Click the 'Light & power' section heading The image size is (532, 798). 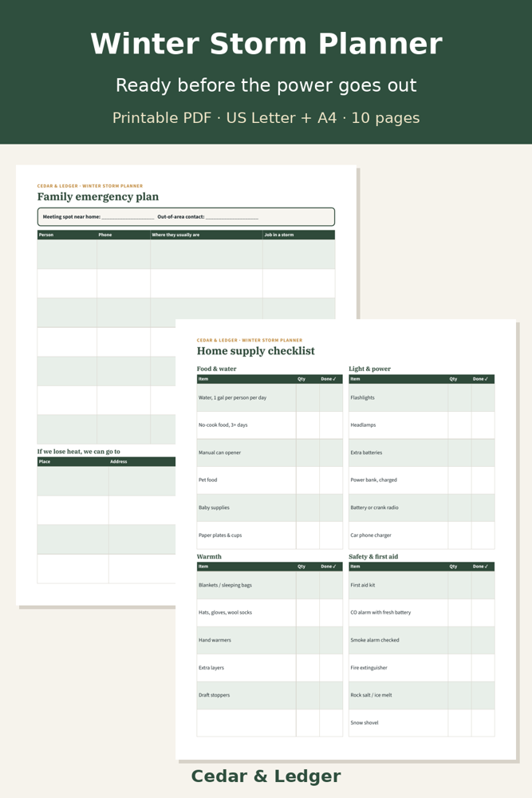[x=370, y=369]
